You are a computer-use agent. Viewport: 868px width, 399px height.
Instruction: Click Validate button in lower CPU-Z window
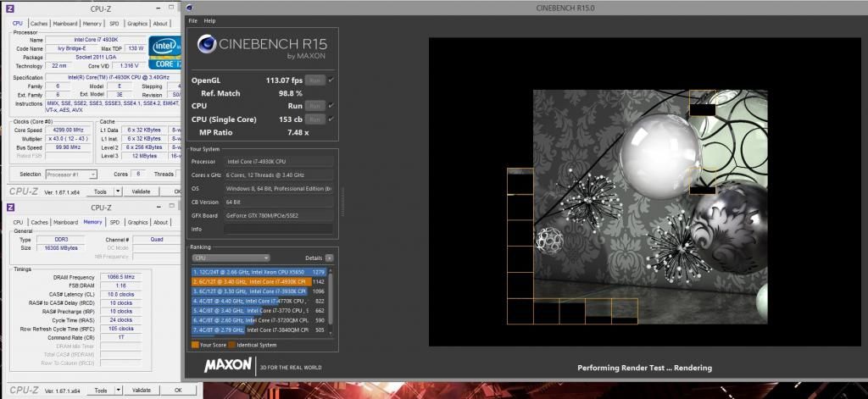[141, 391]
